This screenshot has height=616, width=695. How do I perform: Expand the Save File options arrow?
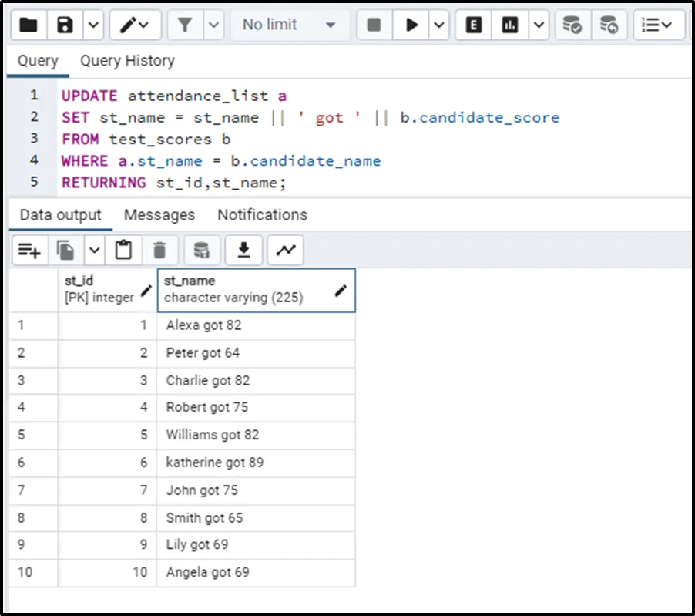(x=92, y=25)
